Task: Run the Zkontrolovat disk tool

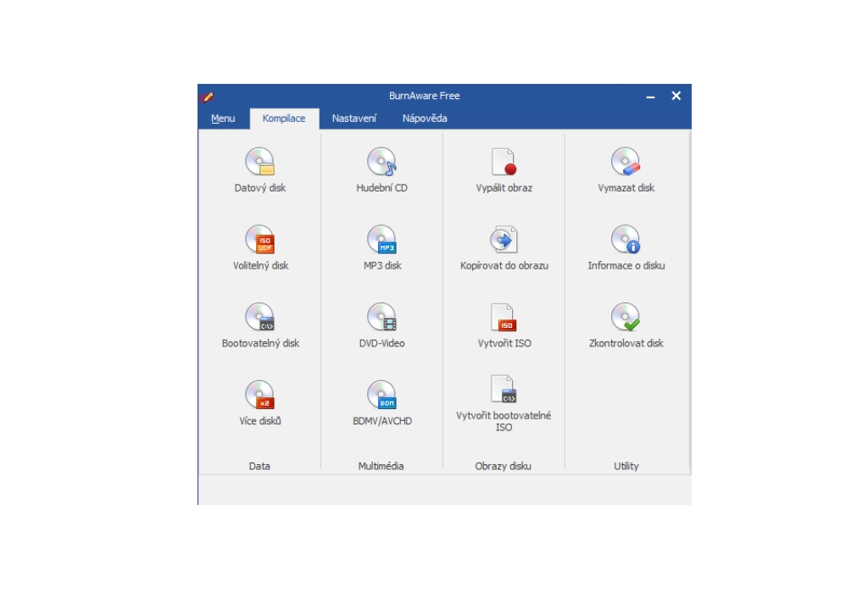Action: click(x=626, y=325)
